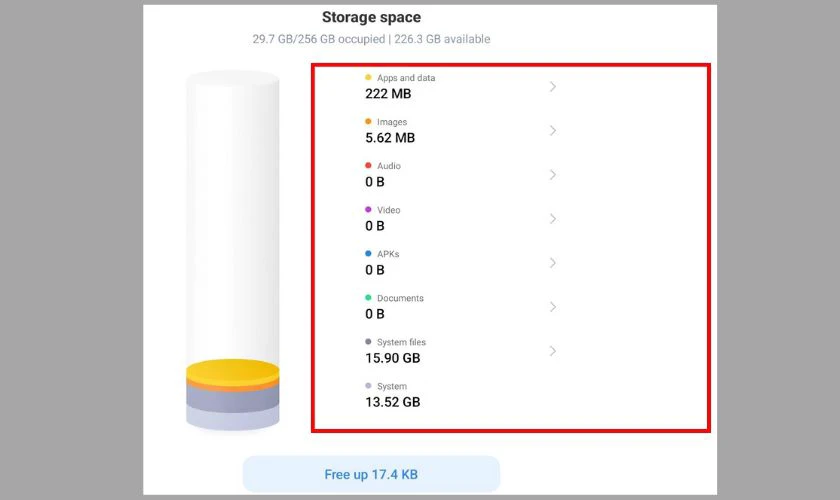Click the purple Video color dot
Screen dimensions: 840x500
pyautogui.click(x=368, y=209)
